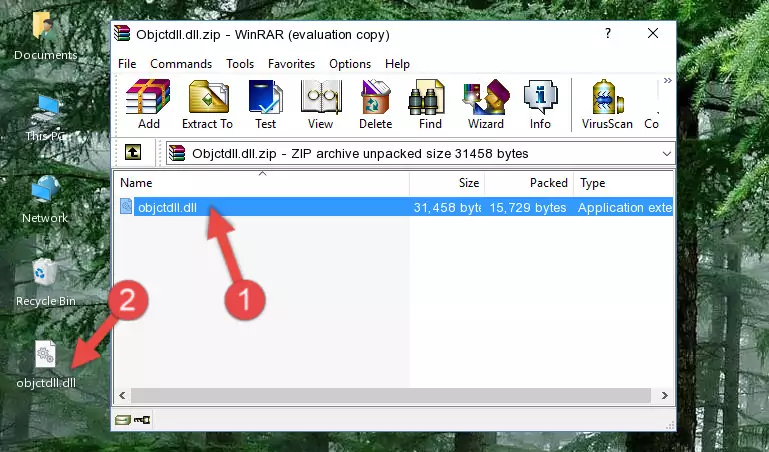Viewport: 769px width, 452px height.
Task: Click the drive icon in status bar
Action: 123,420
